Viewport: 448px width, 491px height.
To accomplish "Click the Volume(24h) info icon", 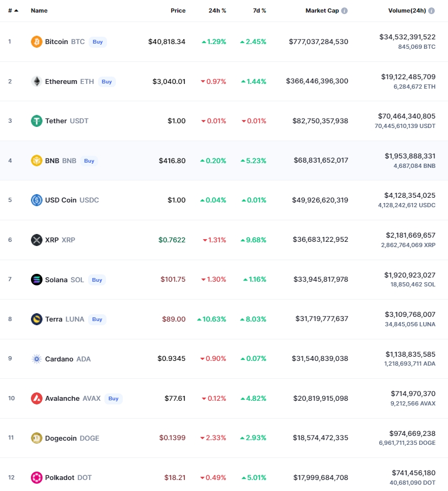I will (431, 10).
